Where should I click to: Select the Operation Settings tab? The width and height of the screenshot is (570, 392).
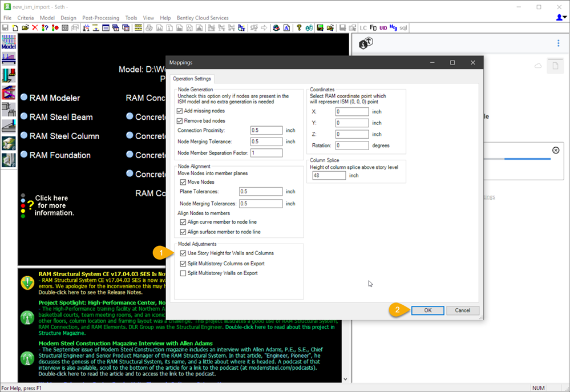192,79
